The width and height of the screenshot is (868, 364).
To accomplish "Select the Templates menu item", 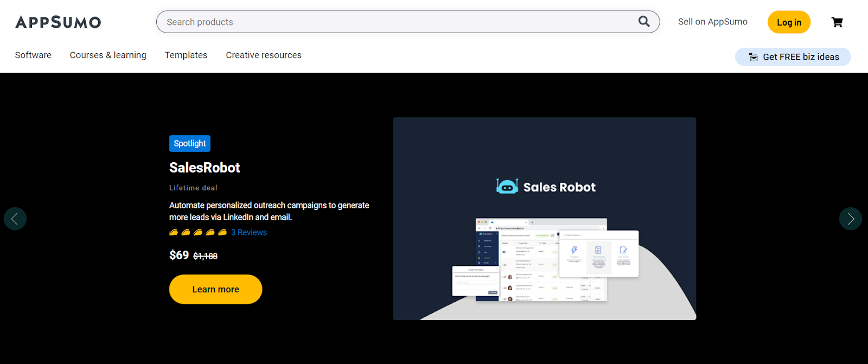I will click(186, 55).
